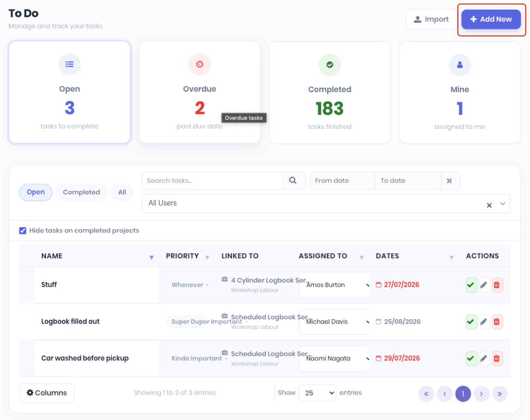Edit the Car washed before pickup task
530x420 pixels.
[x=484, y=358]
